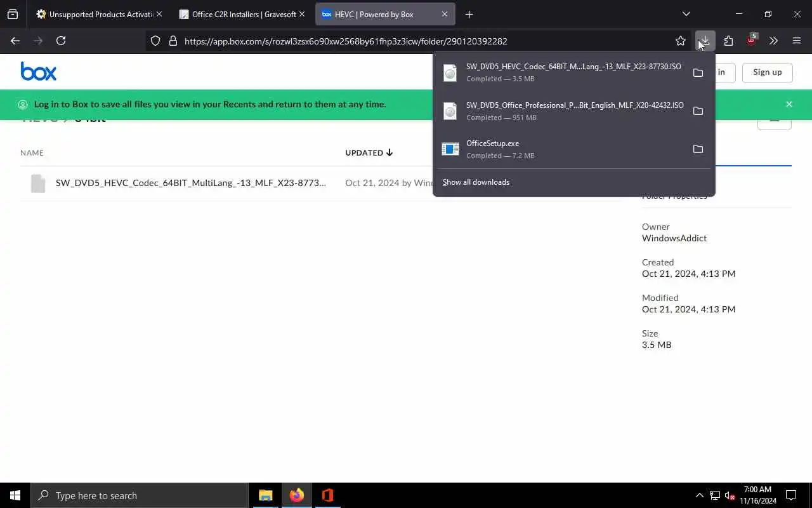Toggle the downloads toolbar button
The width and height of the screenshot is (812, 508).
pyautogui.click(x=705, y=41)
